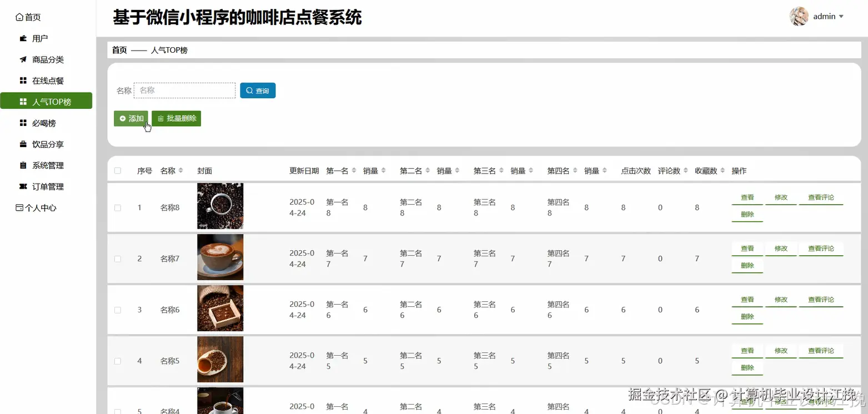Click the 首页 breadcrumb link
The width and height of the screenshot is (868, 414).
coord(119,50)
